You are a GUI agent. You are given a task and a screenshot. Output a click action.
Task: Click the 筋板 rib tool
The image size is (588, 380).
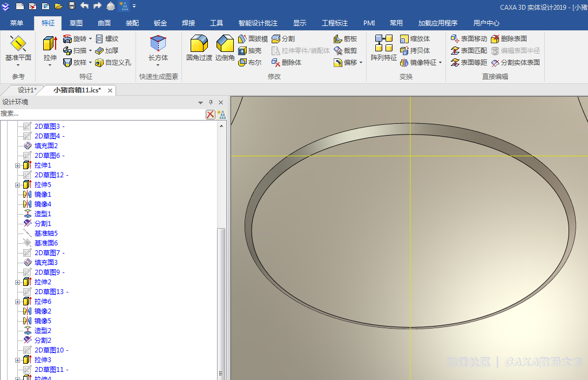coord(346,39)
